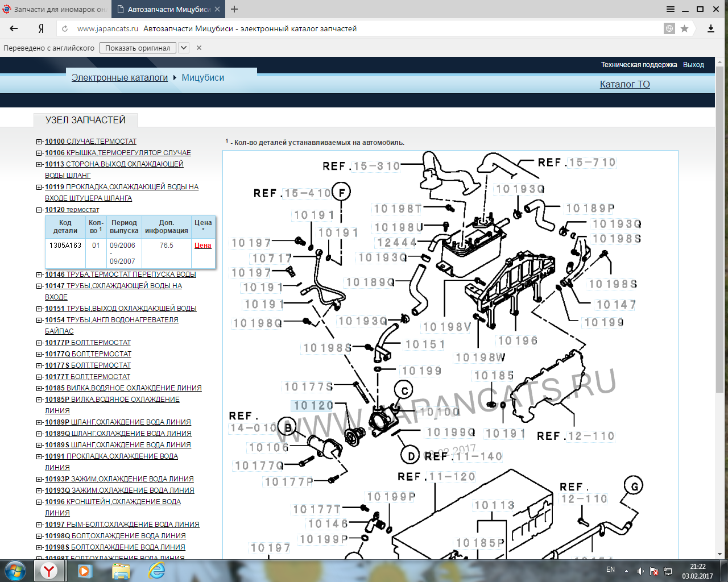Screen dimensions: 728x582
Task: Click the browser back arrow
Action: (x=14, y=28)
